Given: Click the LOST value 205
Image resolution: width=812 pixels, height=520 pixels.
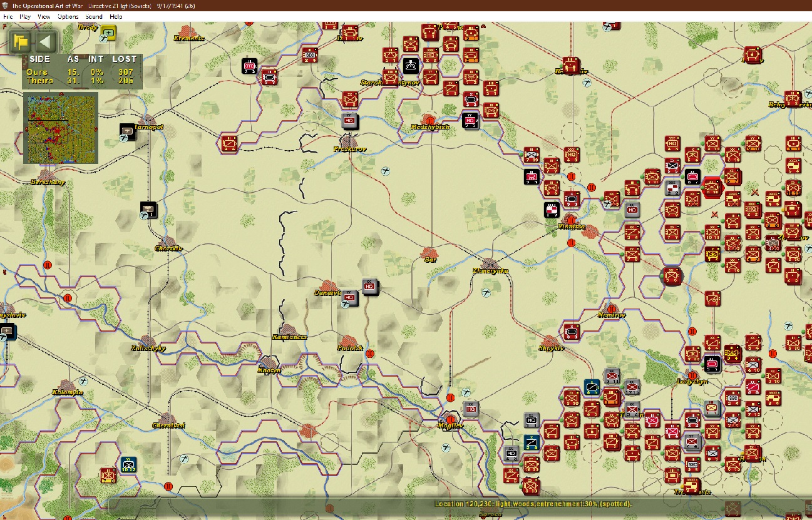Looking at the screenshot, I should (125, 81).
